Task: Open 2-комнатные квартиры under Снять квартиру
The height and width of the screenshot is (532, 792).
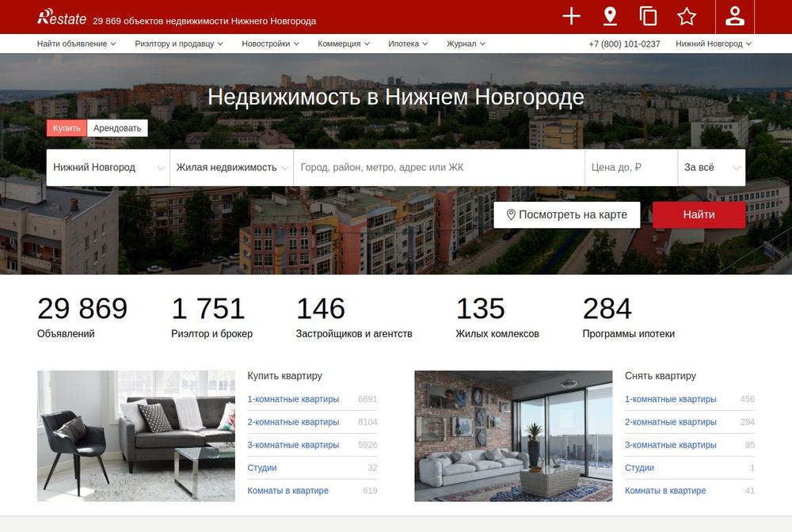Action: click(670, 422)
